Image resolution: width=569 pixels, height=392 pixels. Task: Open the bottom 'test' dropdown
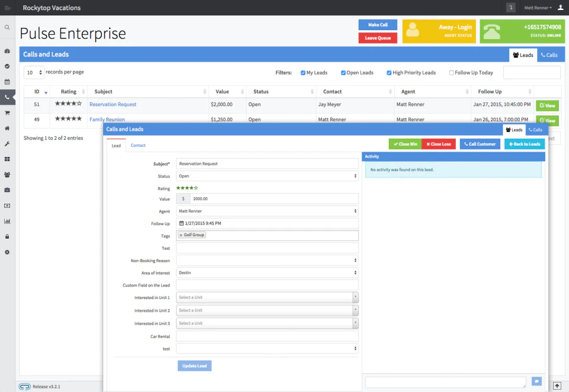click(x=267, y=349)
